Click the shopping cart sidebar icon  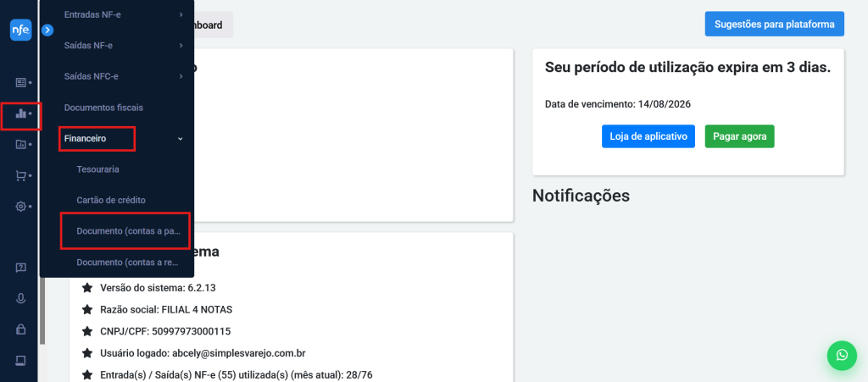[x=20, y=176]
